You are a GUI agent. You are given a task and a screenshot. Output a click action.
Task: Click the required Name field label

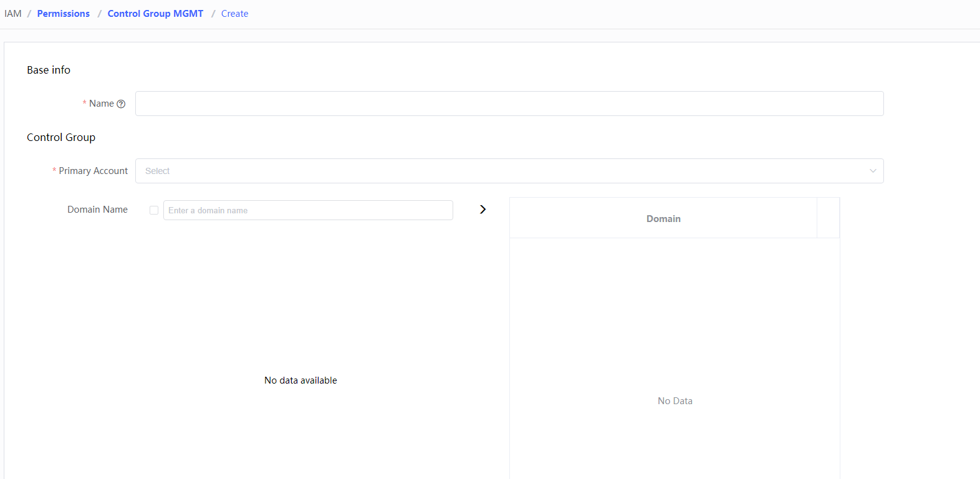pyautogui.click(x=101, y=104)
